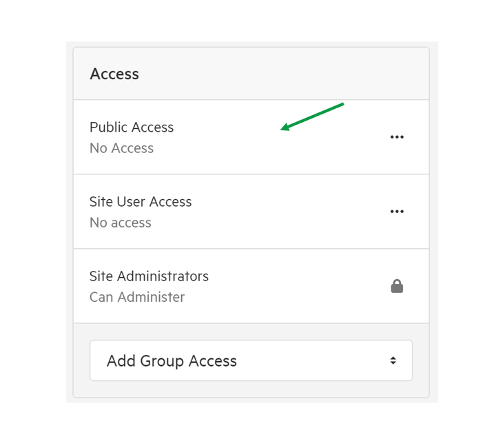Click the No Access status under Public Access
This screenshot has width=496, height=448.
coord(121,148)
